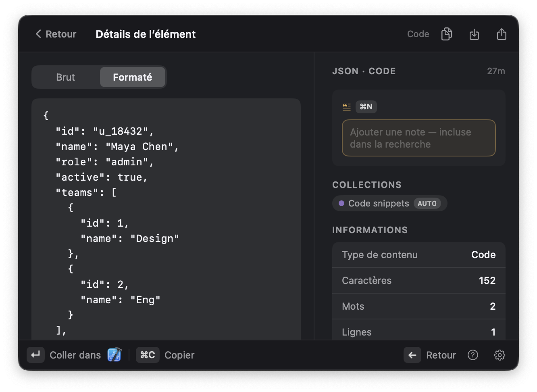Viewport: 537px width, 392px height.
Task: Click the "id": 2 line
Action: click(x=105, y=284)
